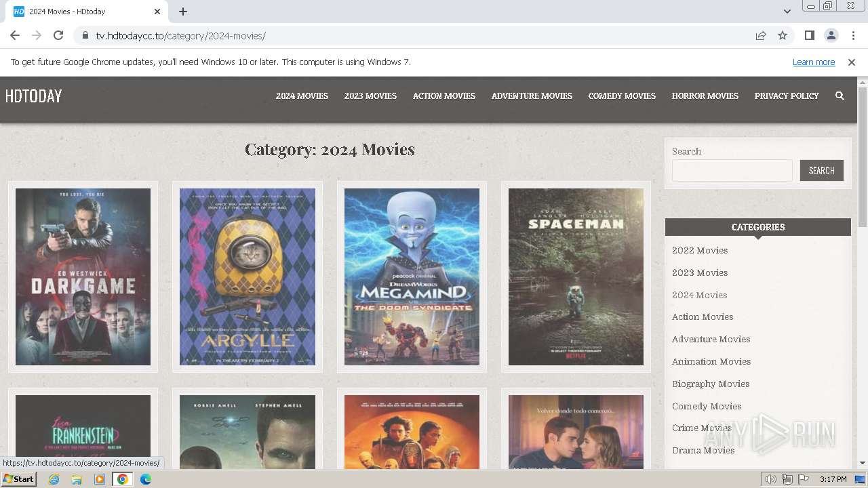Open the side panel icon
The image size is (868, 488).
pos(809,35)
